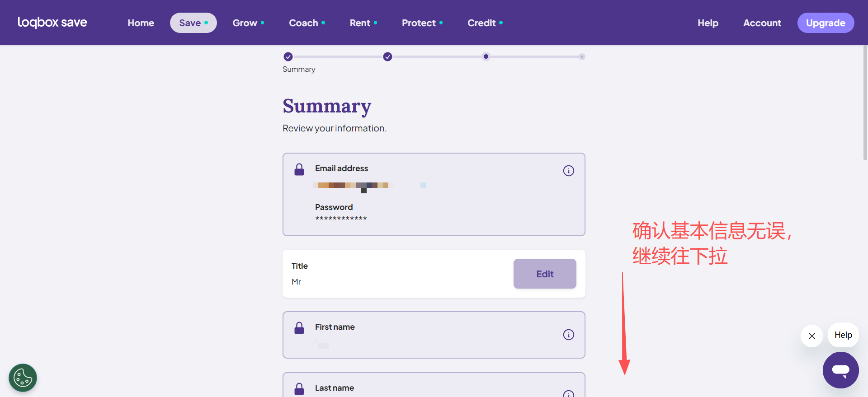Open the Account link
Image resolution: width=868 pixels, height=397 pixels.
pos(762,23)
